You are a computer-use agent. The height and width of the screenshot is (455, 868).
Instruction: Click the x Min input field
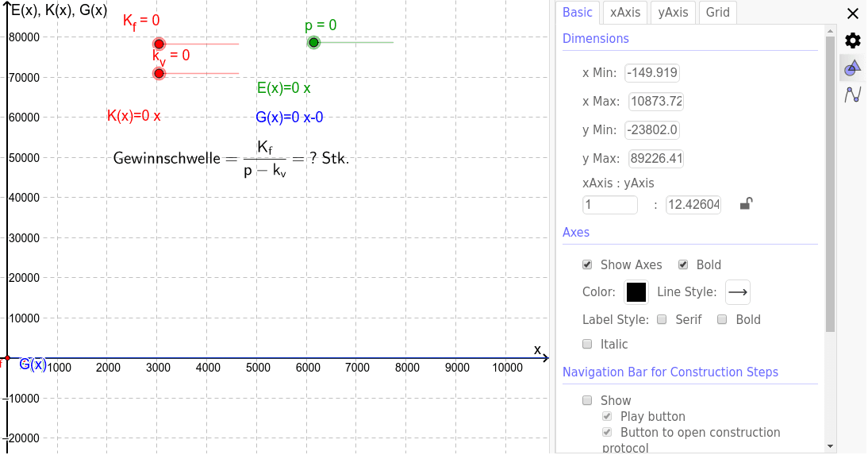[652, 72]
